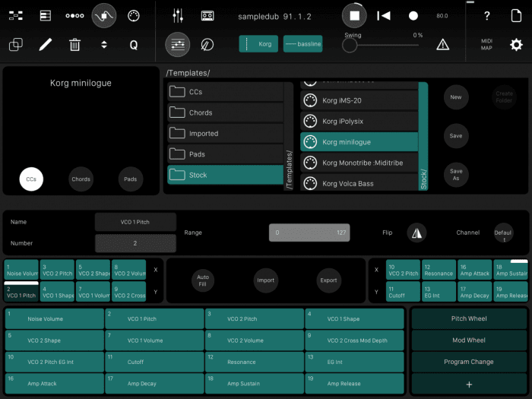Click the Save As button
The image size is (532, 399).
(456, 174)
